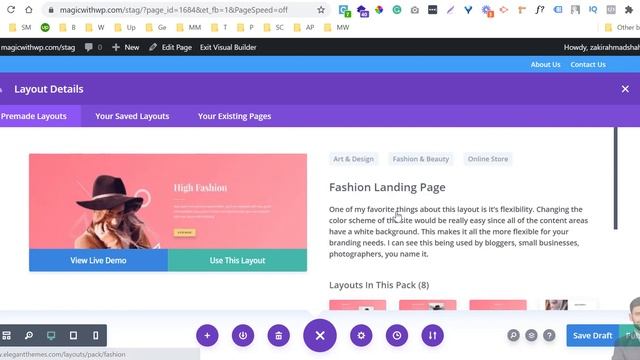Open the second layout pack thumbnail
The image size is (640, 360).
tap(428, 305)
